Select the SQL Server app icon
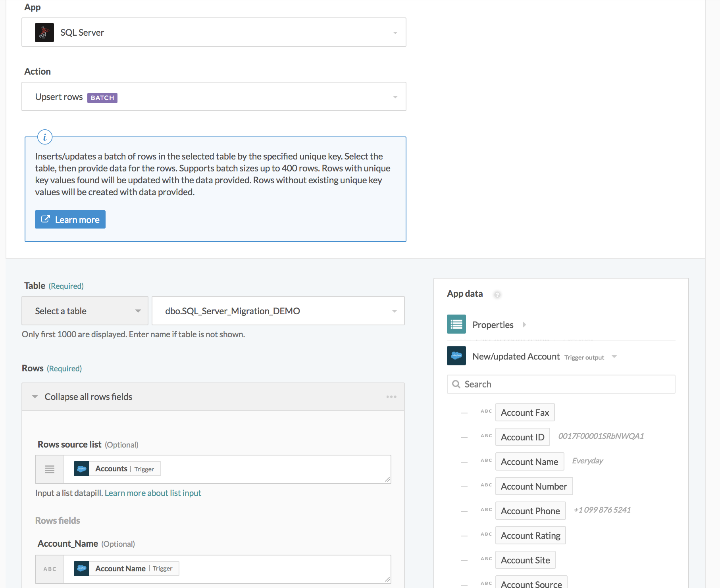The width and height of the screenshot is (720, 588). 44,32
